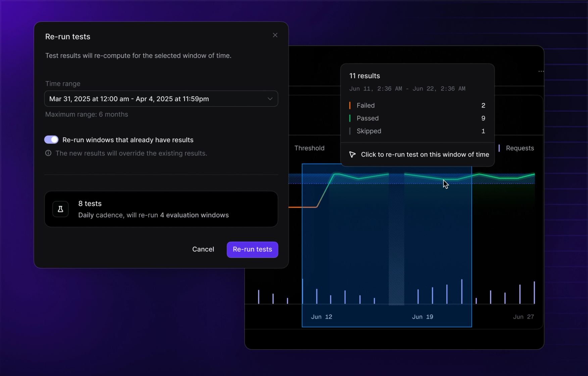588x376 pixels.
Task: Expand the time range chevron arrow
Action: (x=270, y=99)
